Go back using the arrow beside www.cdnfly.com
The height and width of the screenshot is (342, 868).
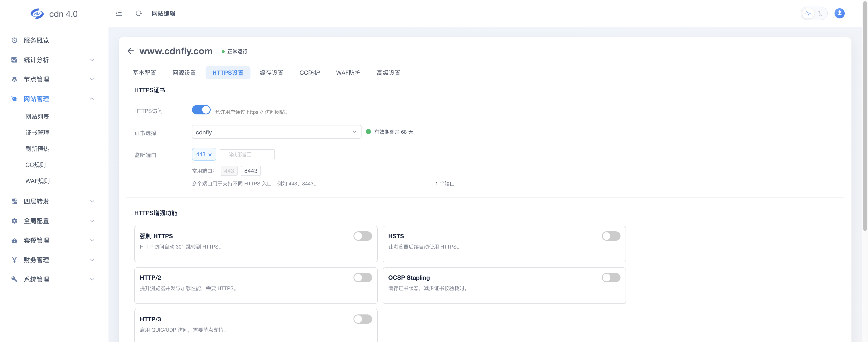click(x=131, y=51)
